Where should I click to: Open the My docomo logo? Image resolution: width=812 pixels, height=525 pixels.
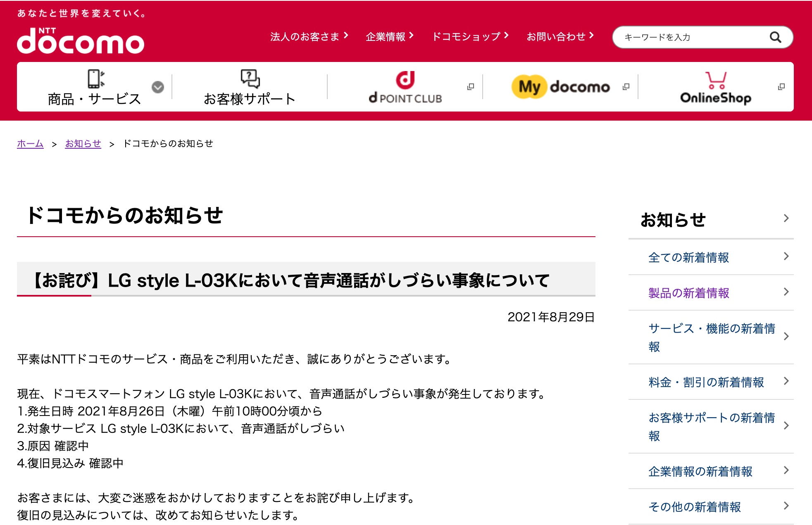click(x=560, y=87)
